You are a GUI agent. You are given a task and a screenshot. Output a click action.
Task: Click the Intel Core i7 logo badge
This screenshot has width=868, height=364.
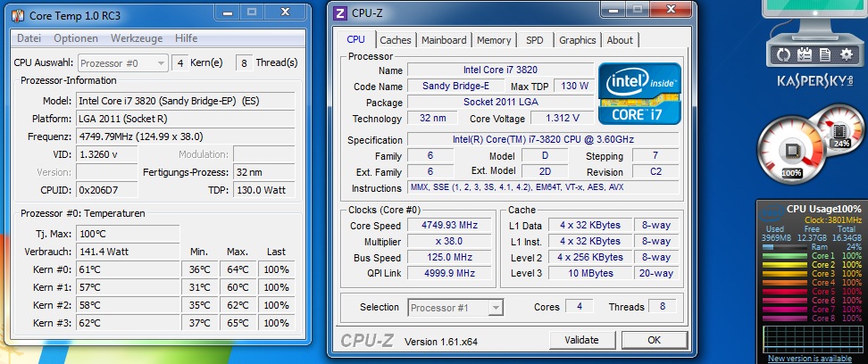point(639,93)
